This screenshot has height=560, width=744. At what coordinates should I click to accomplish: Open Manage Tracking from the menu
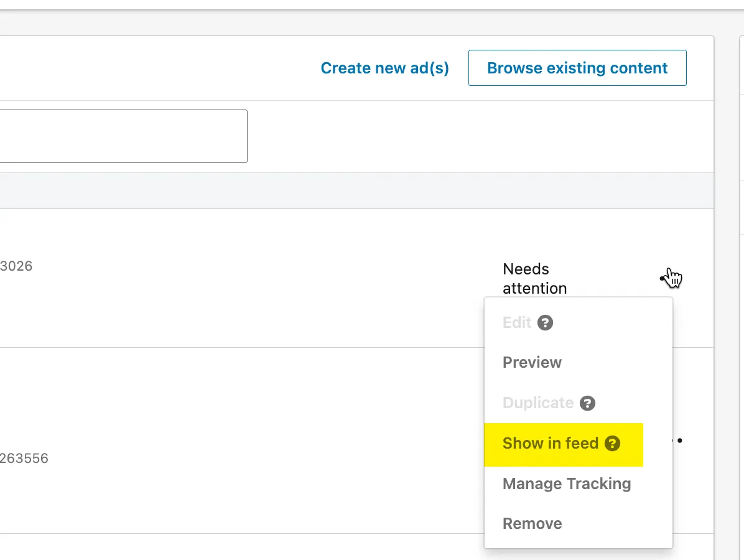(566, 483)
